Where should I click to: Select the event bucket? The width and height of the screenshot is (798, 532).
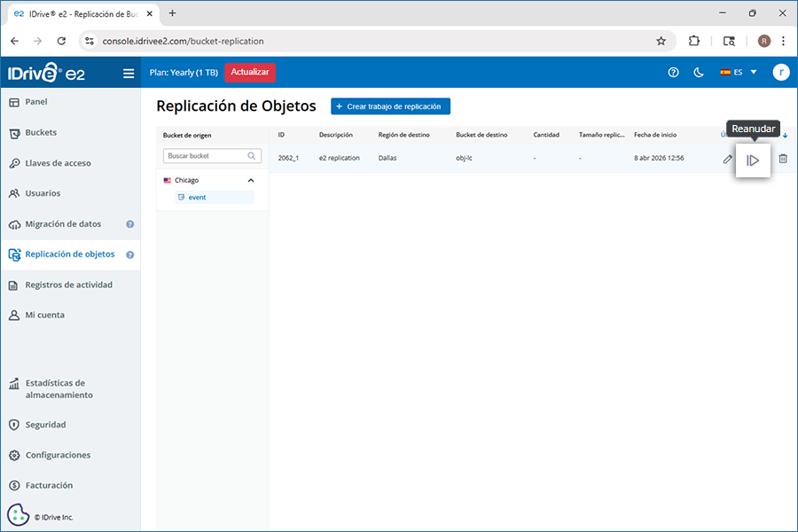(197, 197)
